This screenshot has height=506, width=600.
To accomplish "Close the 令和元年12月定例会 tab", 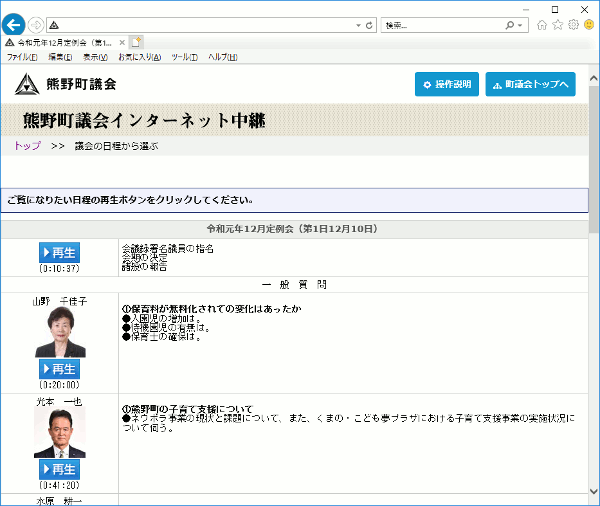I will [x=122, y=42].
